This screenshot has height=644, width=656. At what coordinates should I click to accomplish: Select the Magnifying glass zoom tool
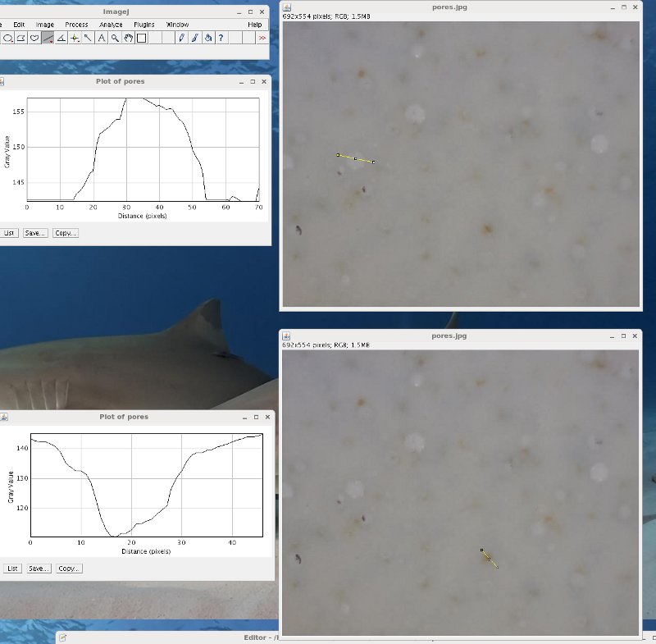[x=115, y=38]
